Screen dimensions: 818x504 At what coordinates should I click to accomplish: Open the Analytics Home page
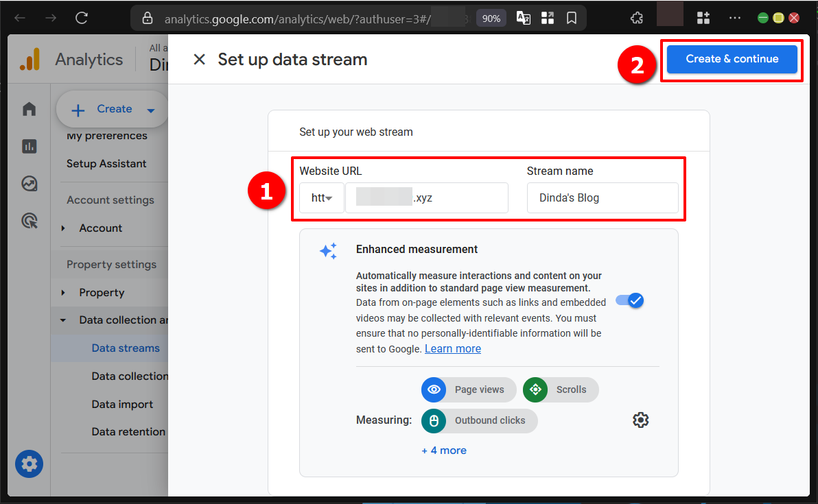pos(28,108)
